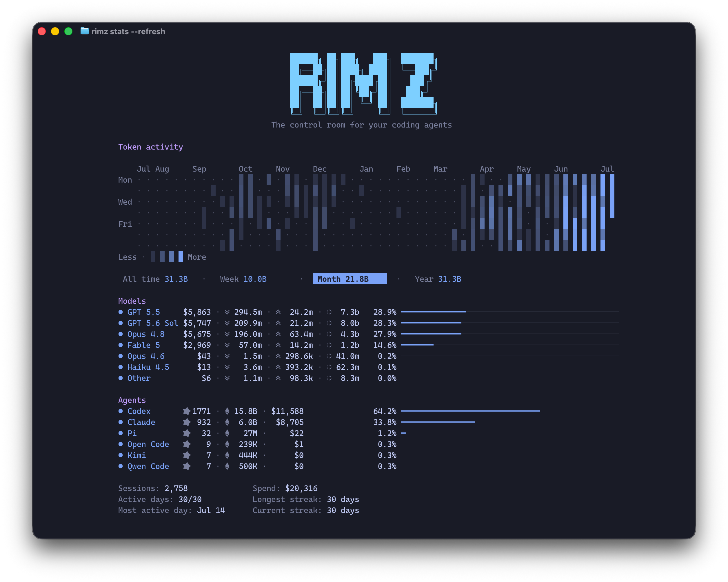Click the Kimi agent name
This screenshot has width=728, height=582.
click(x=136, y=455)
